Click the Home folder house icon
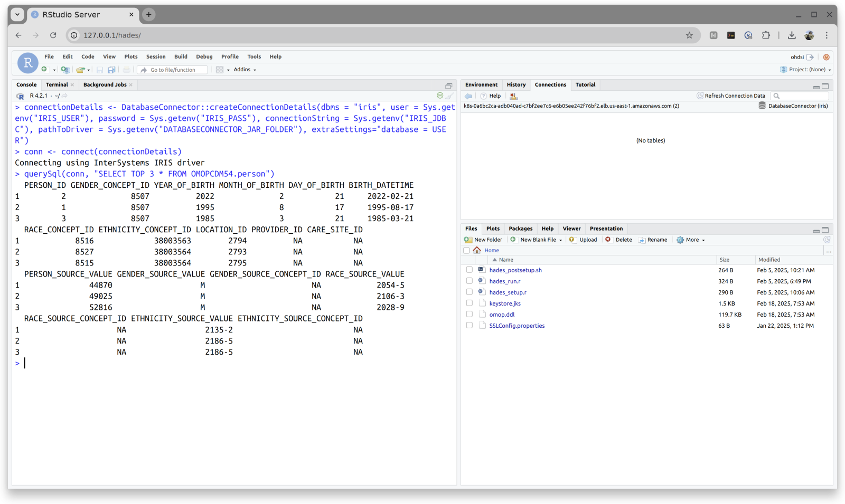Viewport: 845px width, 504px height. coord(477,250)
